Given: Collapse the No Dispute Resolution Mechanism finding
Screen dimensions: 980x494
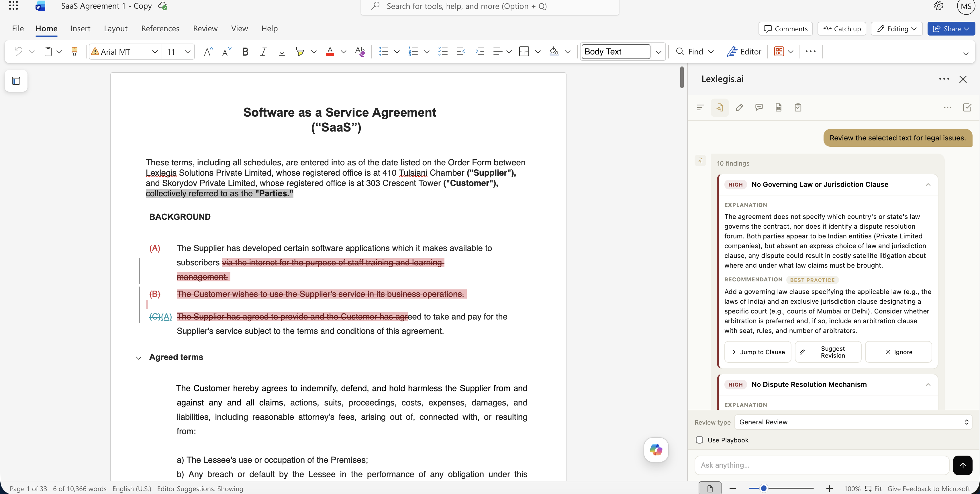Looking at the screenshot, I should [x=928, y=385].
